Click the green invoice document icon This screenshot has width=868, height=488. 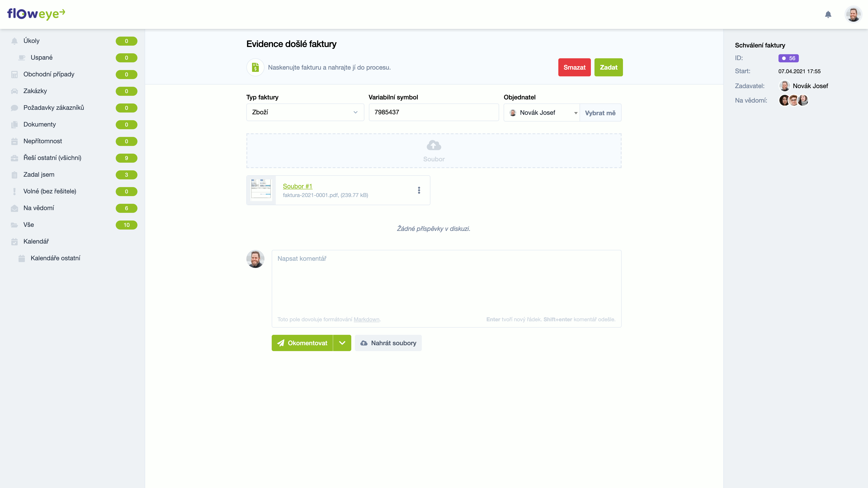pos(255,67)
